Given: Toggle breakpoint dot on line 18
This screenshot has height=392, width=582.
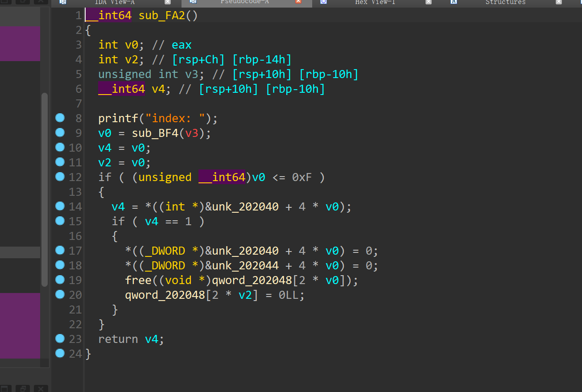Looking at the screenshot, I should 60,265.
